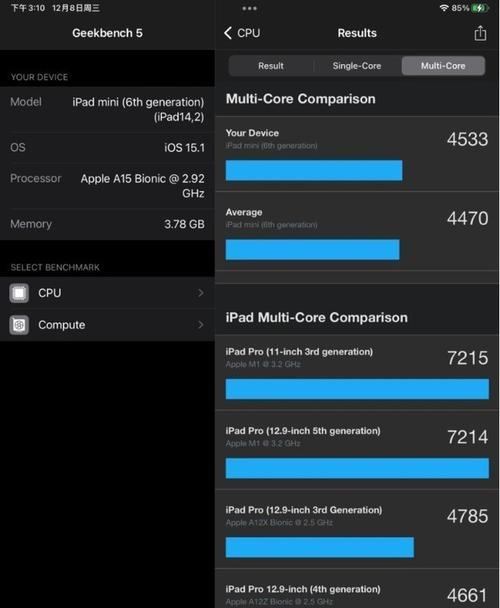
Task: Tap the battery charging icon
Action: click(479, 8)
